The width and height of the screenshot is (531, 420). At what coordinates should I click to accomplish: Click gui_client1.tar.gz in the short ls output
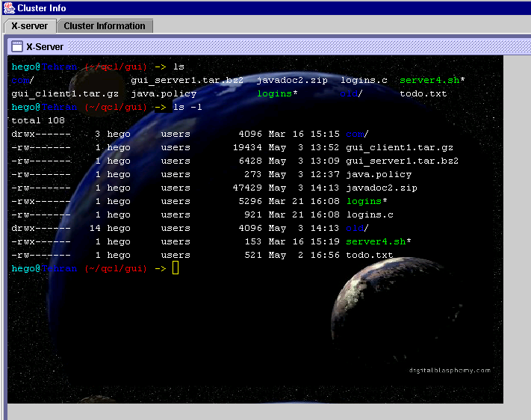(x=65, y=94)
